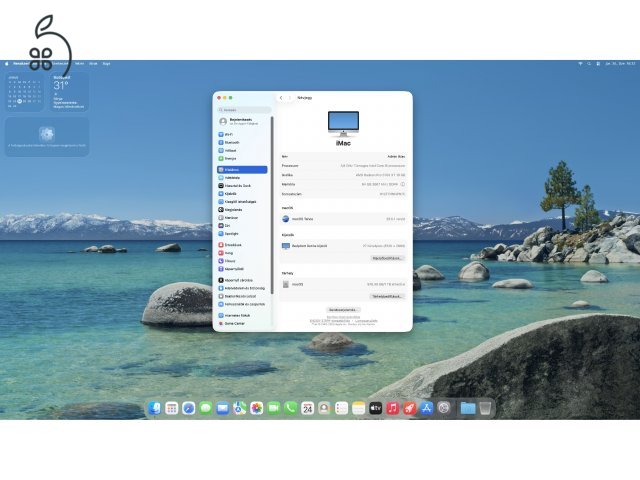Open the Súgó menu in the menu bar

(106, 64)
